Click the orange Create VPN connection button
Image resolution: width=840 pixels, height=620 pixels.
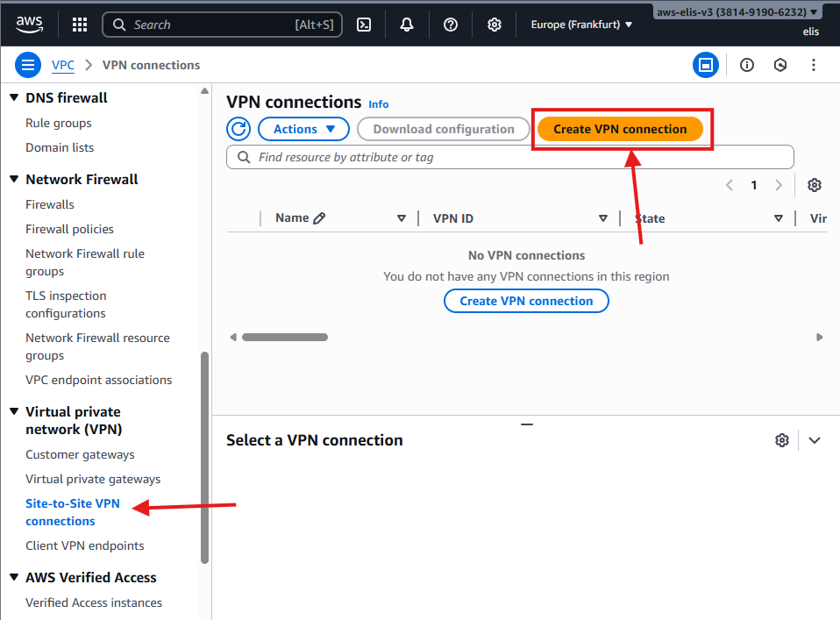click(620, 129)
